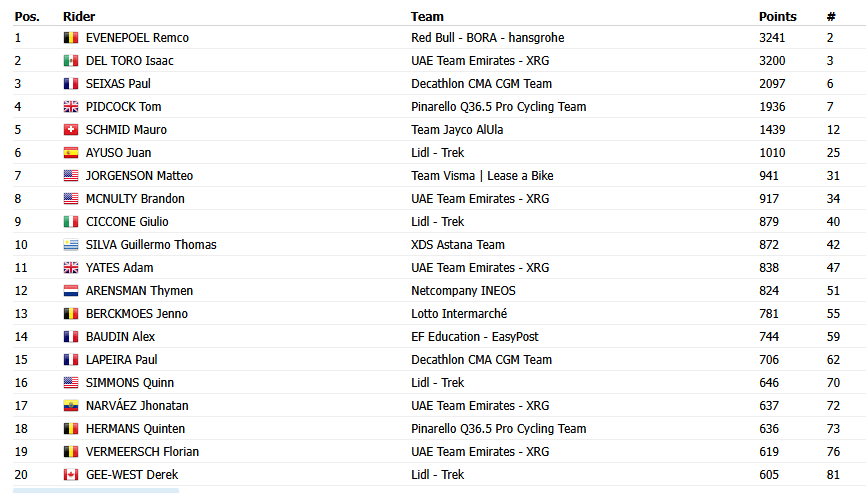Click the US flag beside JORGENSON Matteo
The height and width of the screenshot is (493, 866).
click(x=71, y=176)
